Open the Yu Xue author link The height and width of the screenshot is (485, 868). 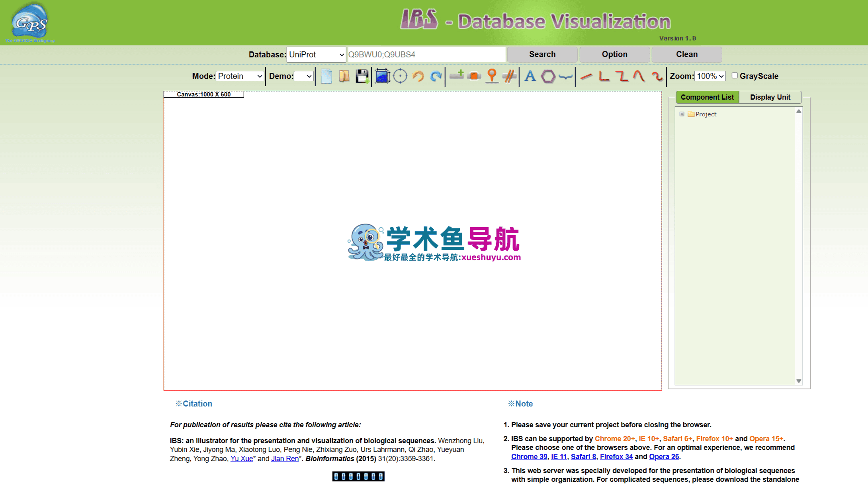[x=242, y=459]
